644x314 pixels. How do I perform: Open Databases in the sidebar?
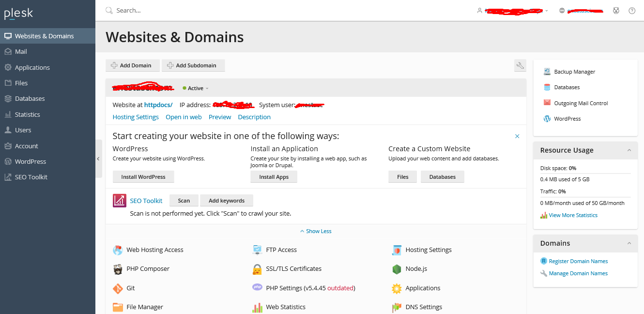point(47,98)
